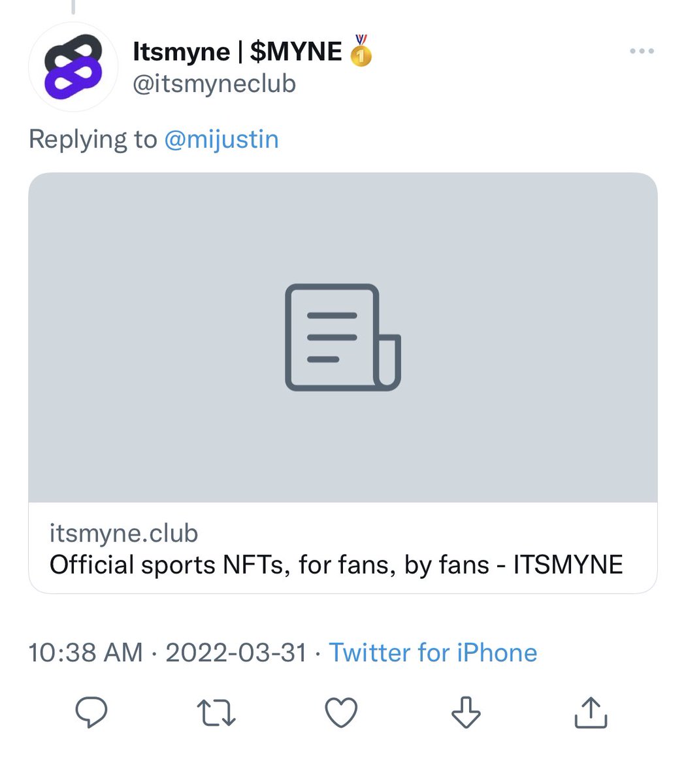This screenshot has width=686, height=784.
Task: Click the 'Official sports NFTs' card title
Action: [x=336, y=565]
